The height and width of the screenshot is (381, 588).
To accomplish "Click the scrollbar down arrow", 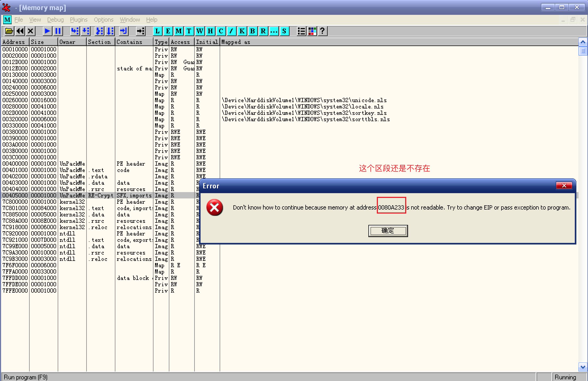I will click(x=583, y=367).
